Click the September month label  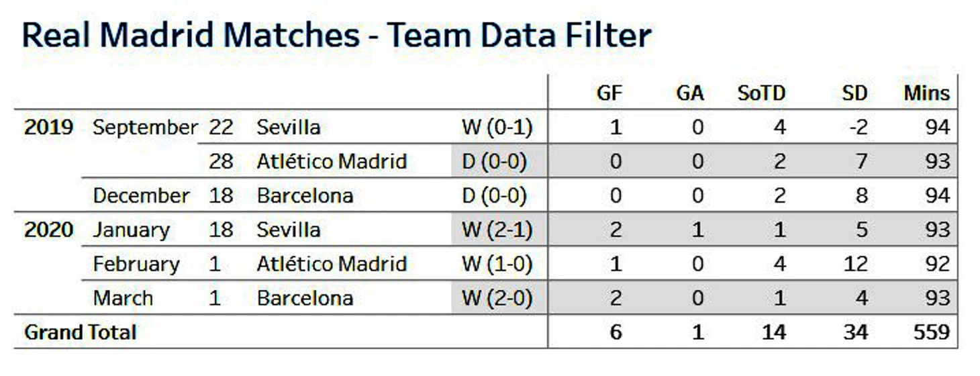[x=145, y=128]
